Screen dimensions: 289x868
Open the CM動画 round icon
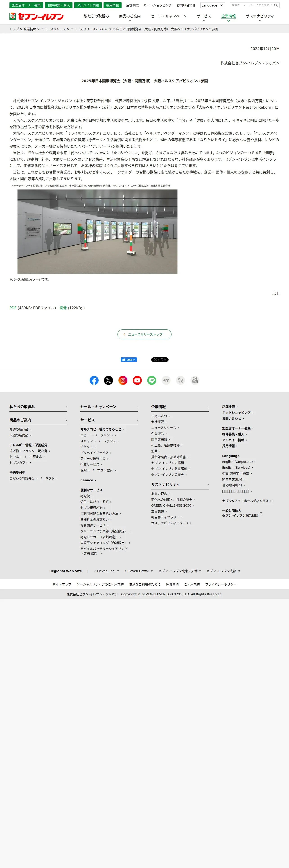tap(195, 380)
